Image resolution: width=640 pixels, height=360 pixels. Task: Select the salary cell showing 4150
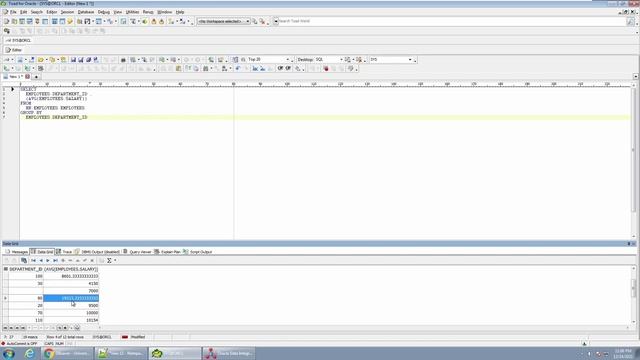pos(71,284)
